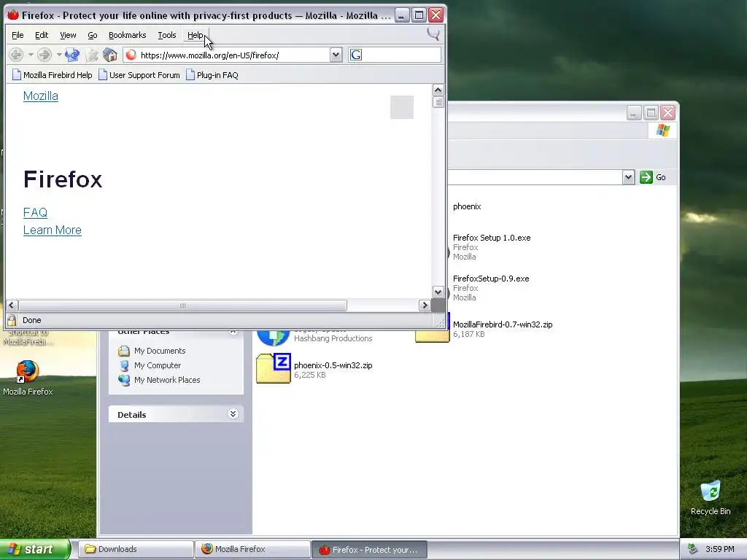Go to the Home page icon

(x=110, y=55)
